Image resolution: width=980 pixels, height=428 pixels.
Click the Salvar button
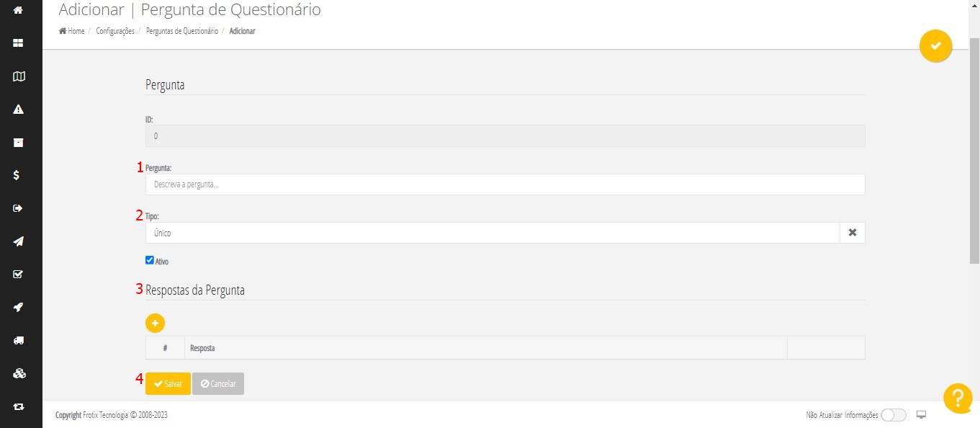168,384
